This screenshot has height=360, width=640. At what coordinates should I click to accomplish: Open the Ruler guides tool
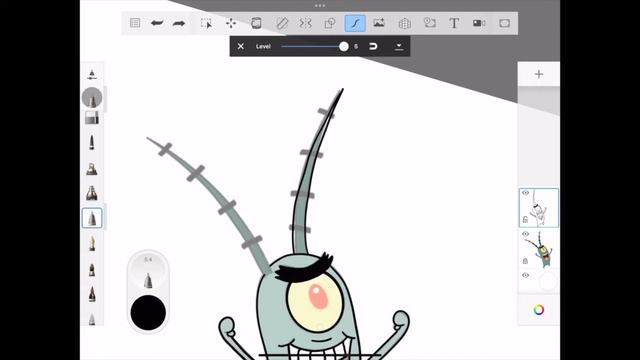pyautogui.click(x=282, y=23)
